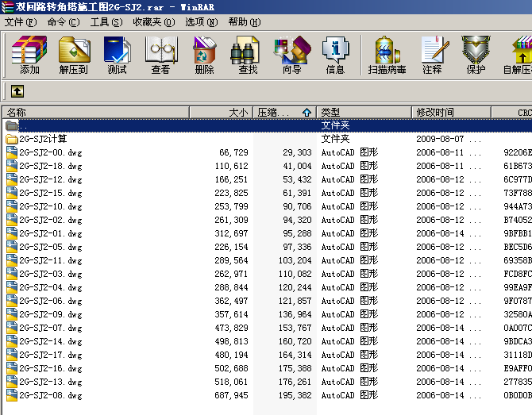The width and height of the screenshot is (532, 415).
Task: Click file icon of 2G-SJ2-15.dwg
Action: point(12,193)
